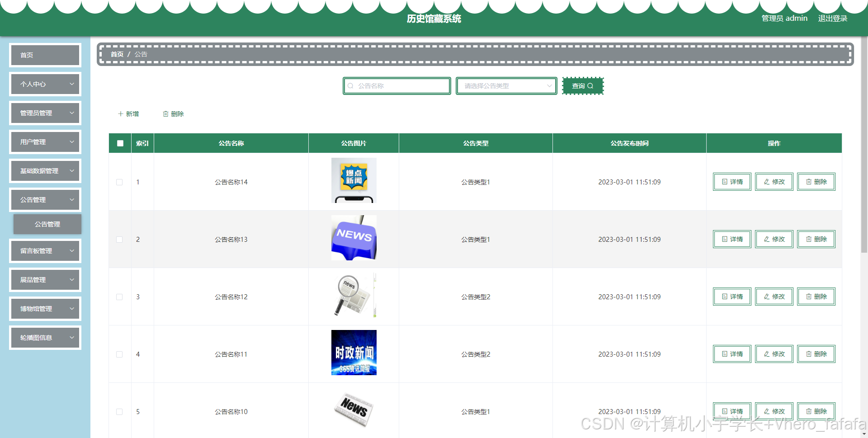Open the magnifying glass news thumbnail

(x=354, y=295)
